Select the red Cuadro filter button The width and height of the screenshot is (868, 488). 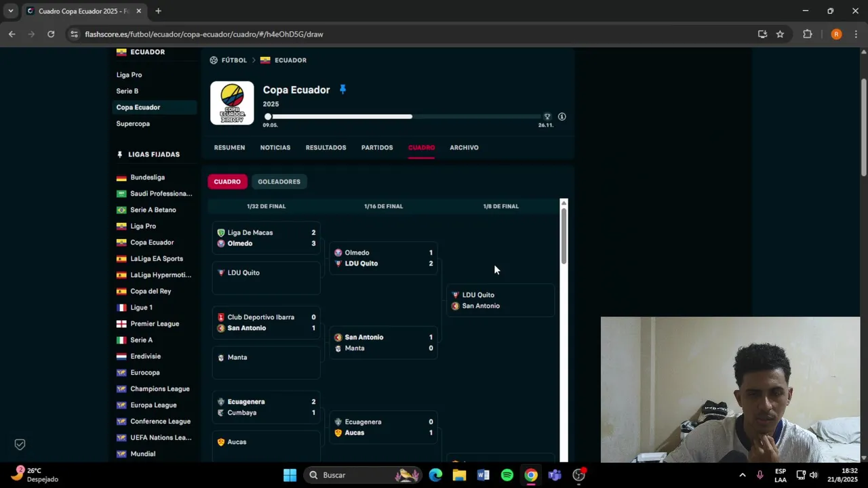[x=227, y=182]
